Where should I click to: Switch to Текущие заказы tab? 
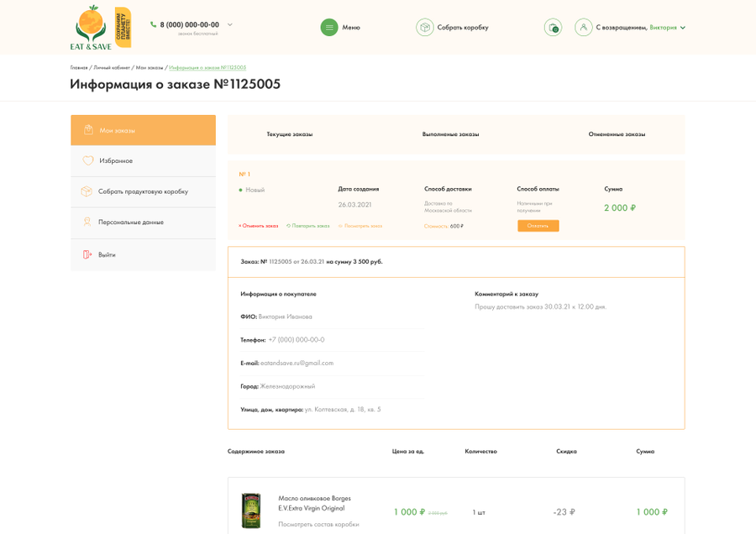point(290,134)
